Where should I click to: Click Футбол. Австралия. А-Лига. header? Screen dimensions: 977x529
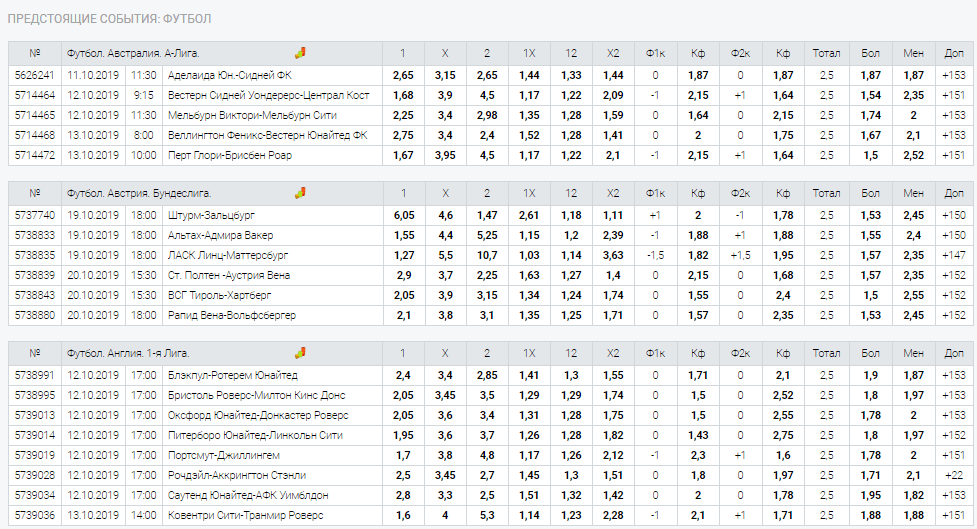pos(133,54)
